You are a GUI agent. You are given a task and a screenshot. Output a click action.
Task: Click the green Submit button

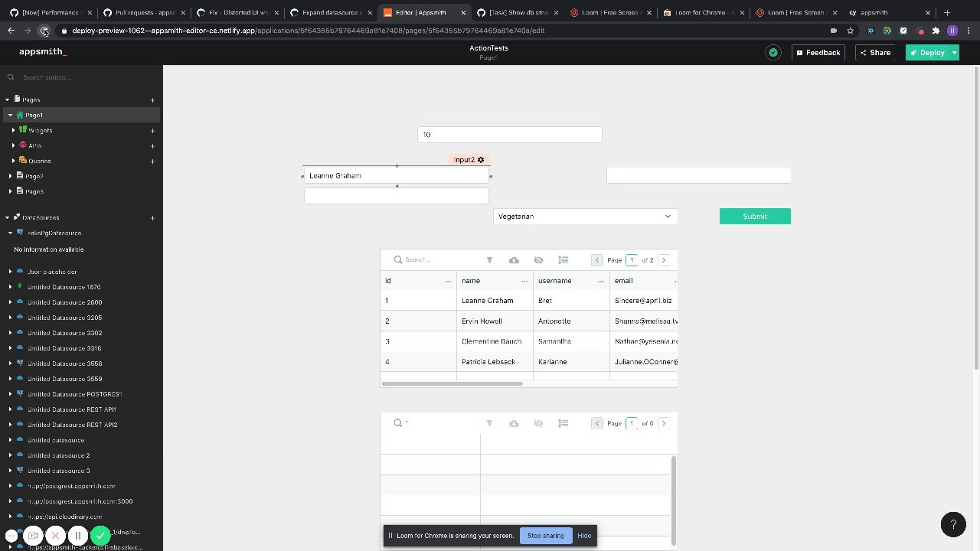[x=755, y=217]
